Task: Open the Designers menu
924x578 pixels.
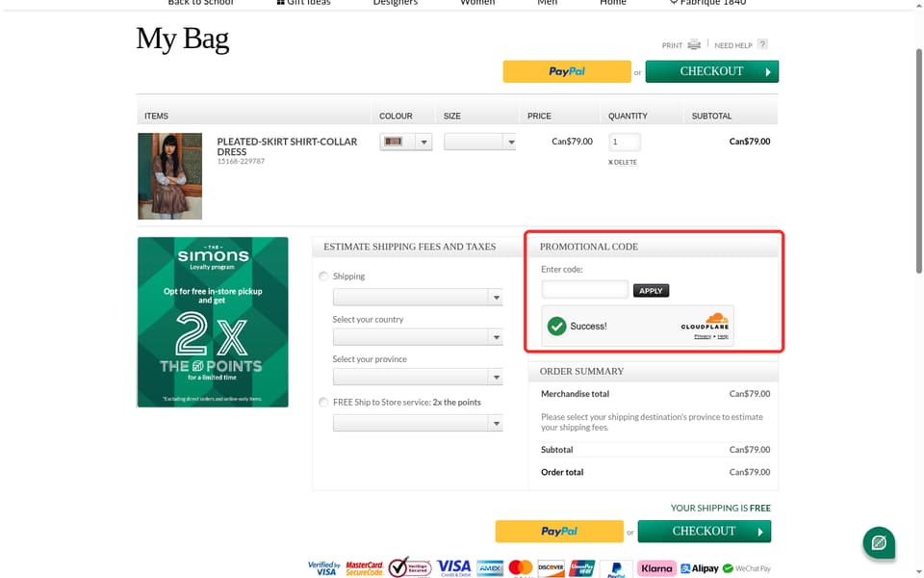Action: tap(396, 2)
